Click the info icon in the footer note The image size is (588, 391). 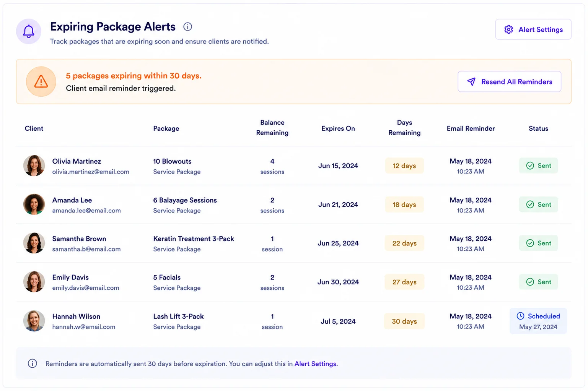pos(33,363)
